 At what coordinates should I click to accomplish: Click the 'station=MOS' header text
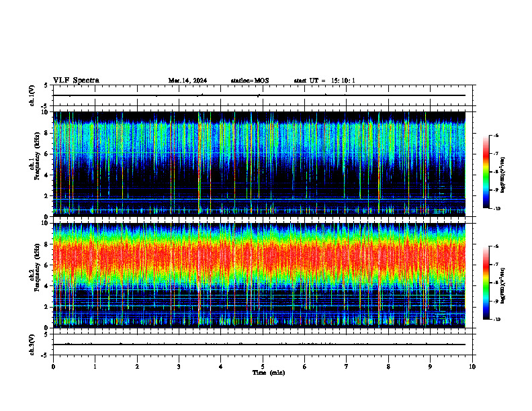(x=250, y=81)
